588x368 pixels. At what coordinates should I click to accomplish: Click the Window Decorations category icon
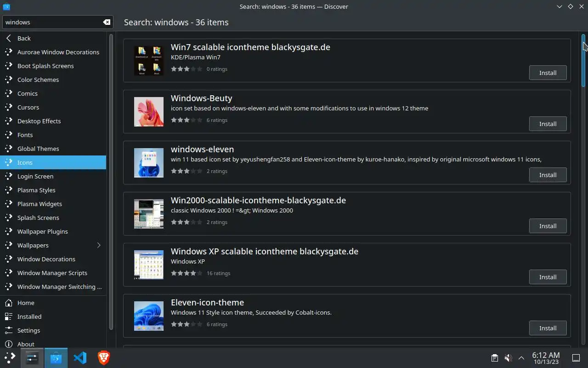point(9,259)
